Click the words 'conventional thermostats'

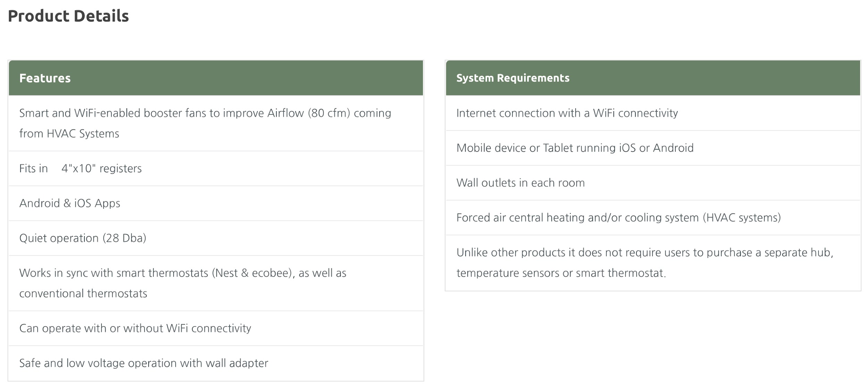point(83,294)
